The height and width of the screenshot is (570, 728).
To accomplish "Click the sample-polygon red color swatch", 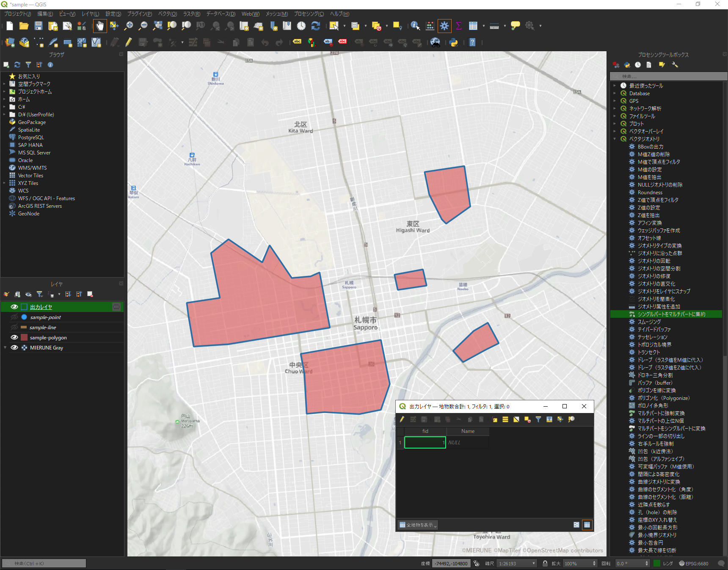I will tap(24, 337).
